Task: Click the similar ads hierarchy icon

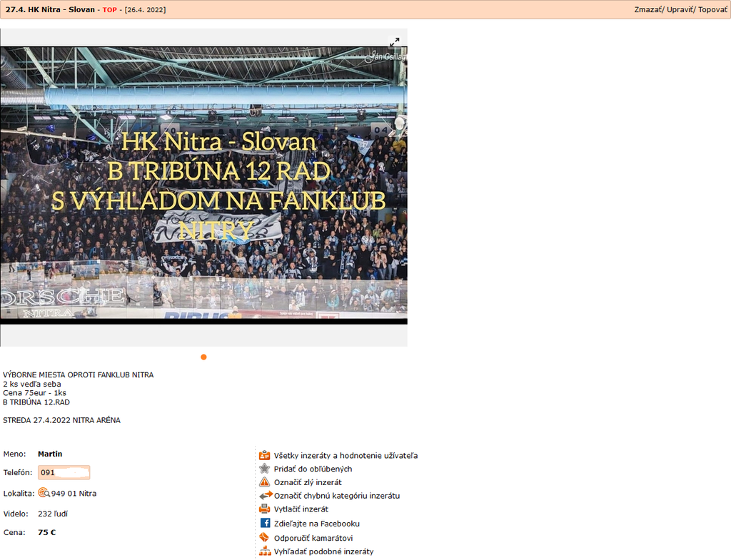Action: [264, 551]
